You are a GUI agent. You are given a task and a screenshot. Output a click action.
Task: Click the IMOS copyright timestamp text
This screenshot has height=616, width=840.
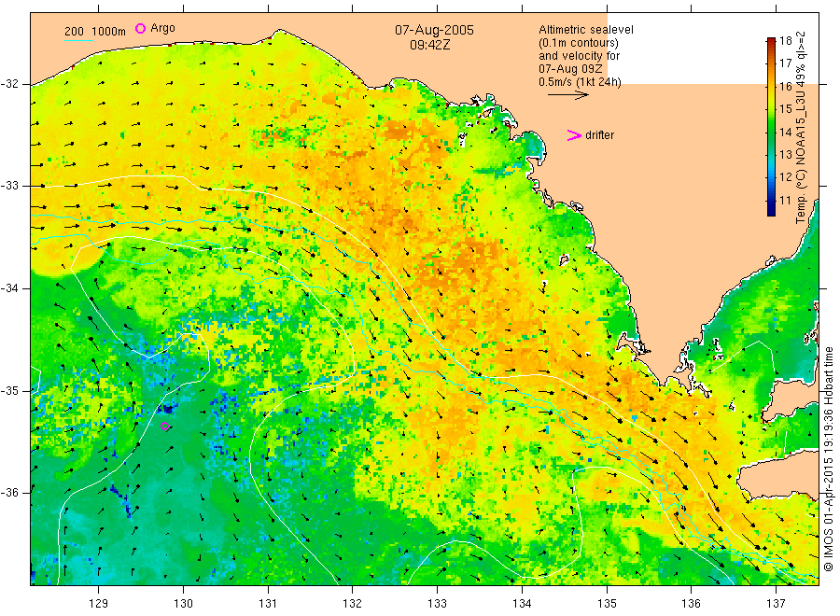click(x=828, y=459)
